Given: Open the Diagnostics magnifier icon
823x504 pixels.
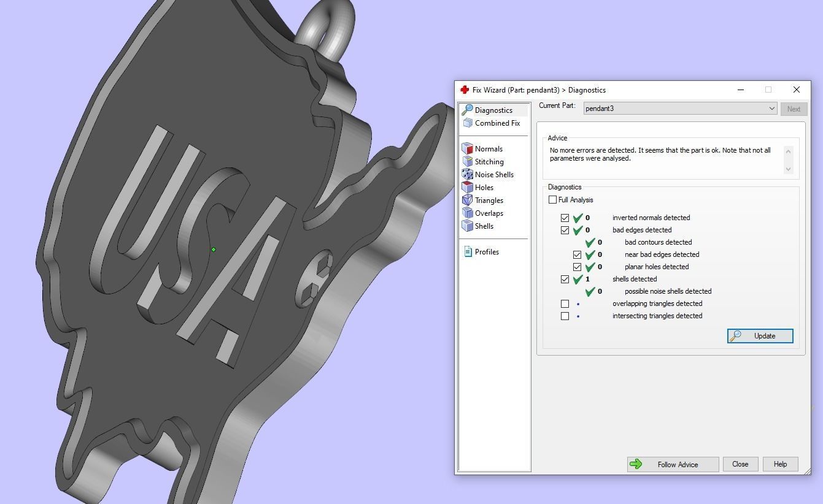Looking at the screenshot, I should coord(467,110).
